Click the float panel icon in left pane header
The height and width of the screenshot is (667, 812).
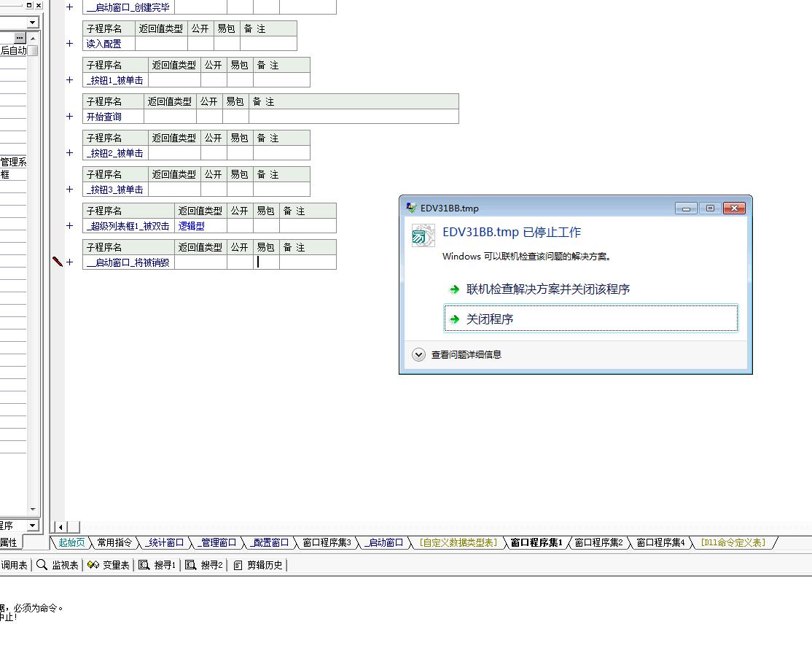[x=29, y=5]
